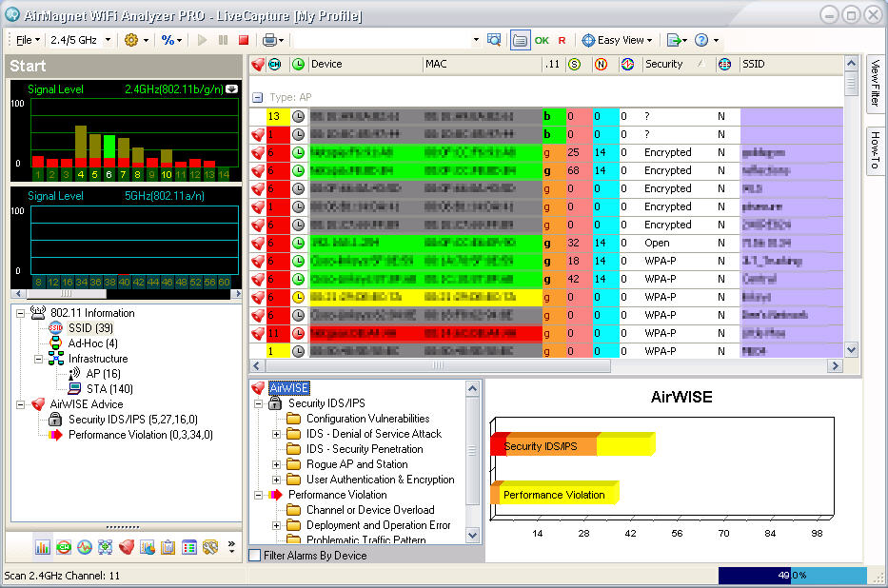This screenshot has height=588, width=888.
Task: Open the View Filter side tab
Action: 876,83
